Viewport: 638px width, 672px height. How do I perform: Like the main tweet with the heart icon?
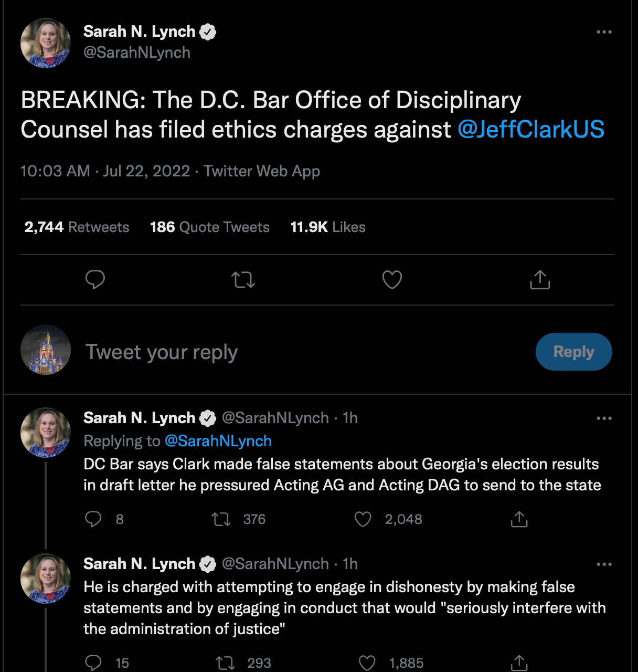(391, 280)
